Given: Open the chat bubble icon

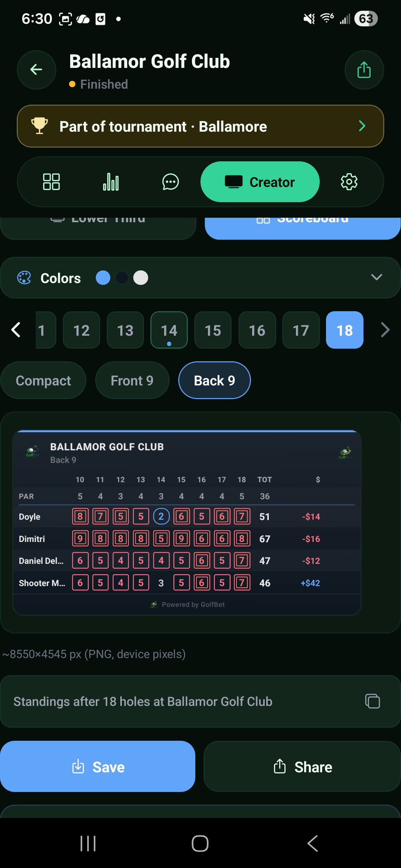Looking at the screenshot, I should click(x=170, y=182).
